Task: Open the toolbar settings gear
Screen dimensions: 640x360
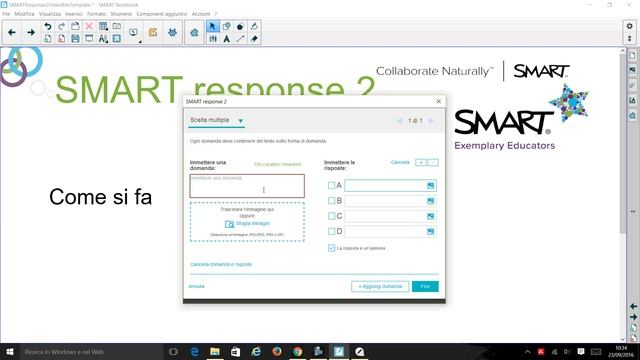Action: (629, 26)
